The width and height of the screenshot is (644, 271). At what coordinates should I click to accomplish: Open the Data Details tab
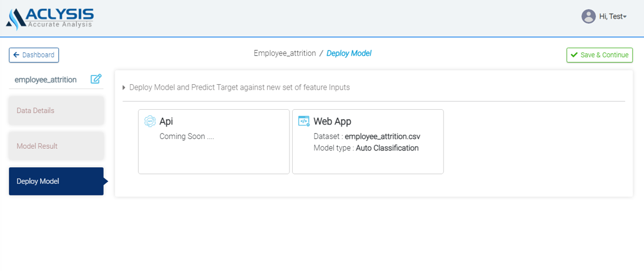(x=56, y=110)
